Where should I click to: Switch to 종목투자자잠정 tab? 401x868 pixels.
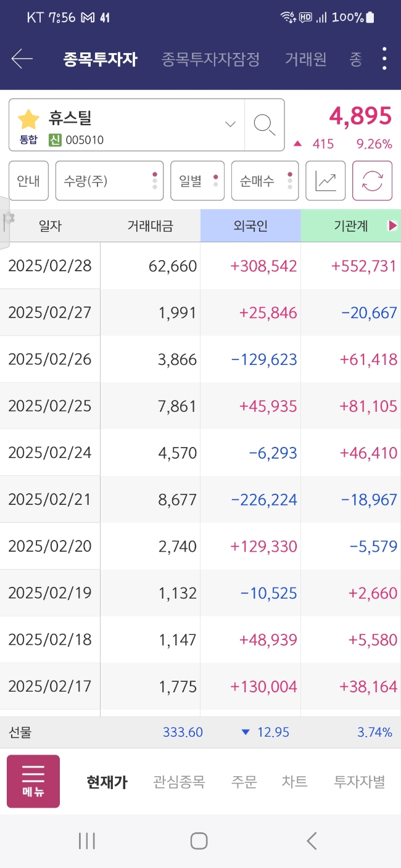coord(210,59)
